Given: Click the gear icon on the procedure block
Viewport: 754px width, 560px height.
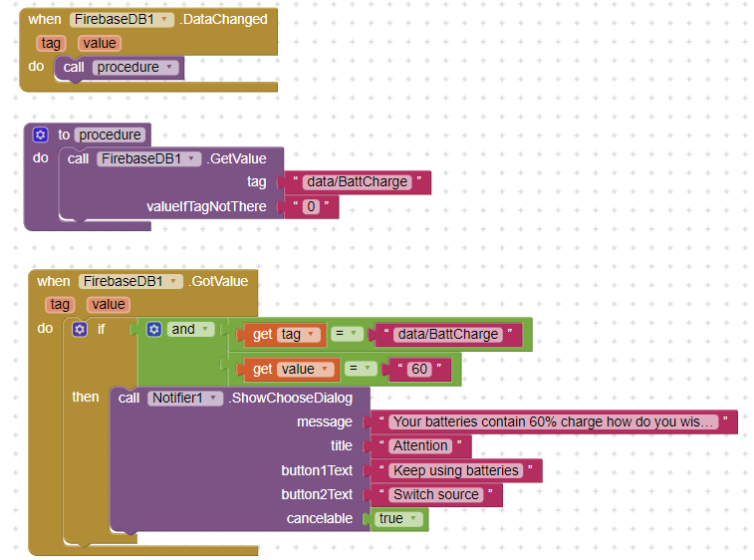Looking at the screenshot, I should (40, 135).
